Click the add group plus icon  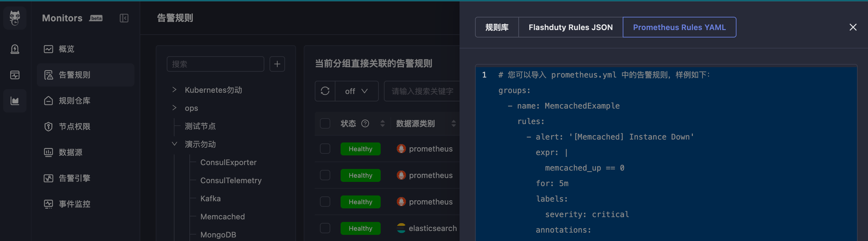[x=277, y=64]
